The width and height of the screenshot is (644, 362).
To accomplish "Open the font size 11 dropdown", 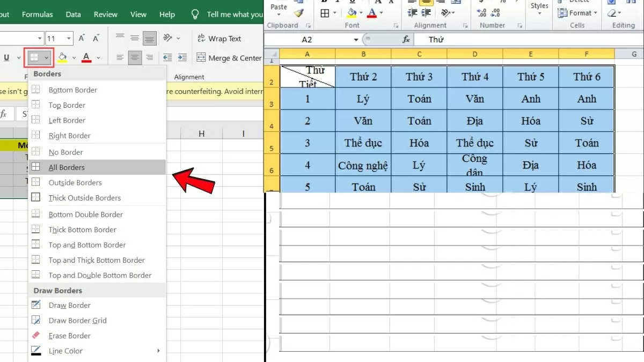I will (x=69, y=39).
